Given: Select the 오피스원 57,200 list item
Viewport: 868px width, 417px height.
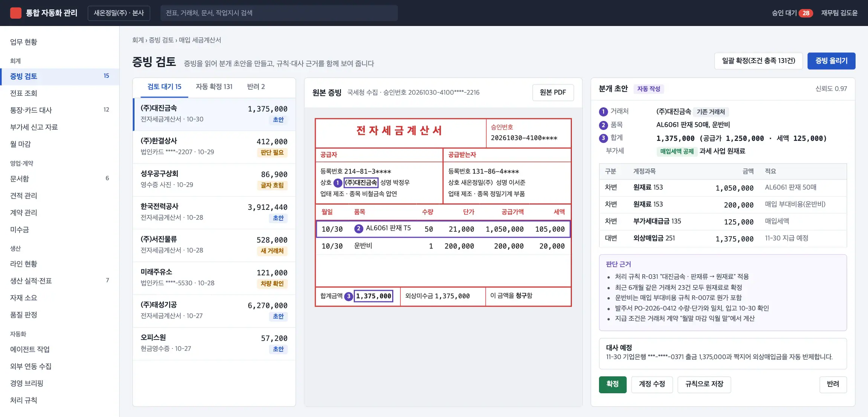Looking at the screenshot, I should 214,344.
